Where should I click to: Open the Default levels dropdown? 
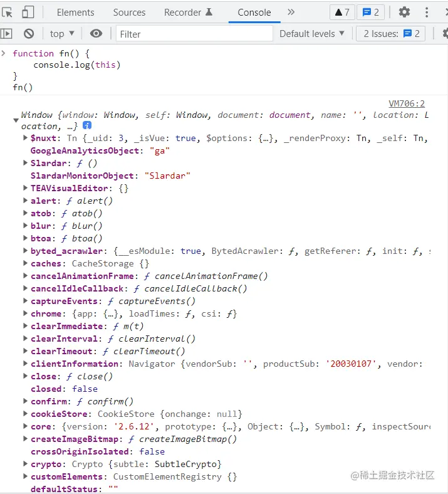(311, 33)
